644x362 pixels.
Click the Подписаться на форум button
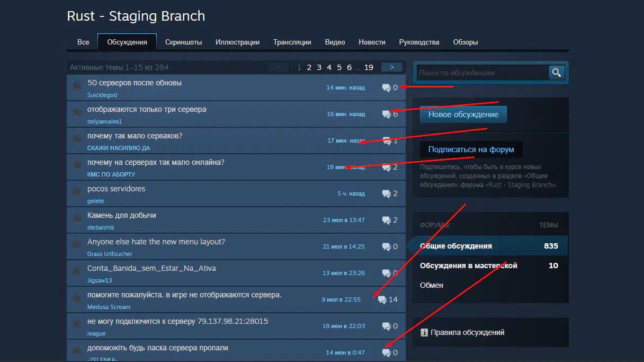coord(471,149)
